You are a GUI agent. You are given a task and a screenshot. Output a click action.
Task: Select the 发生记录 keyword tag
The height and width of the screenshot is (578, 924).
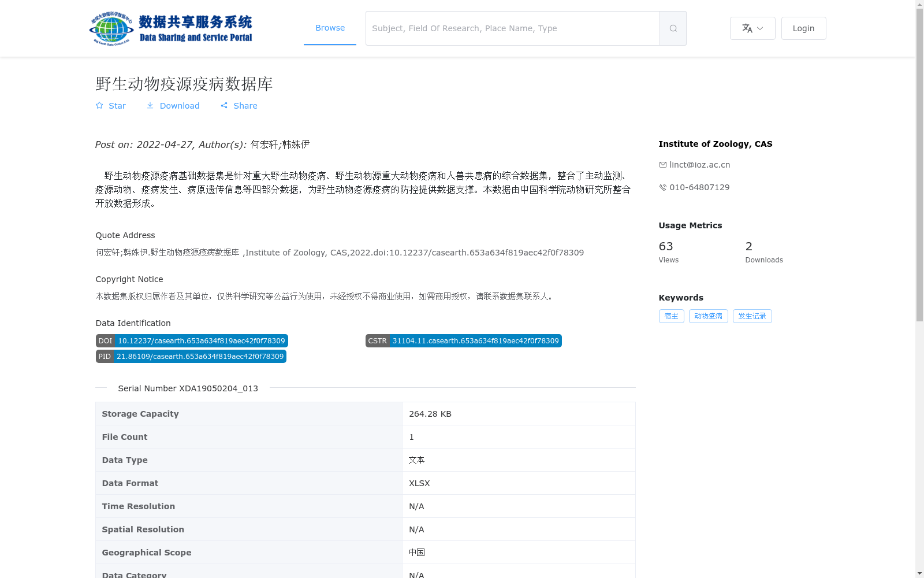752,316
